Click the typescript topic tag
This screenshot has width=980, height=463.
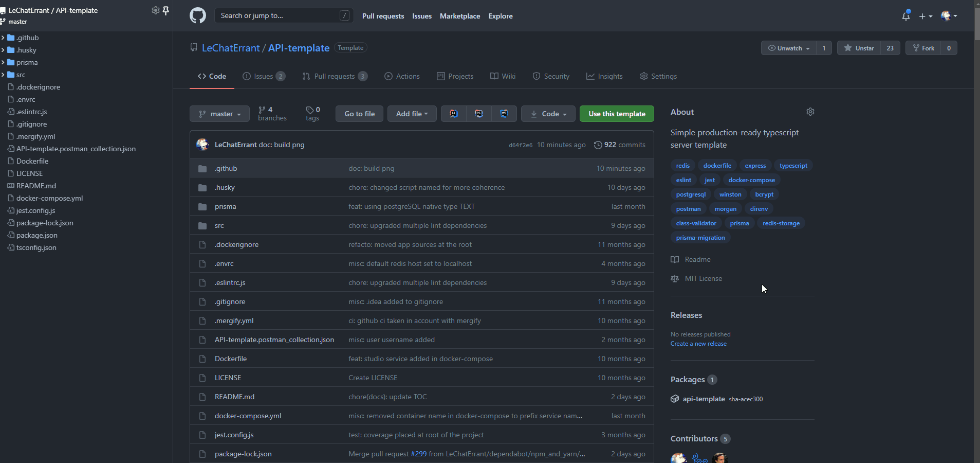(x=793, y=166)
